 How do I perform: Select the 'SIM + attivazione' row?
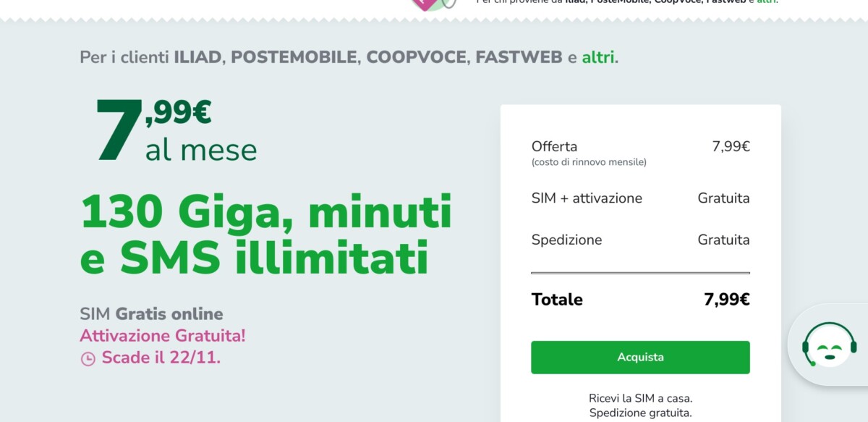pyautogui.click(x=640, y=198)
